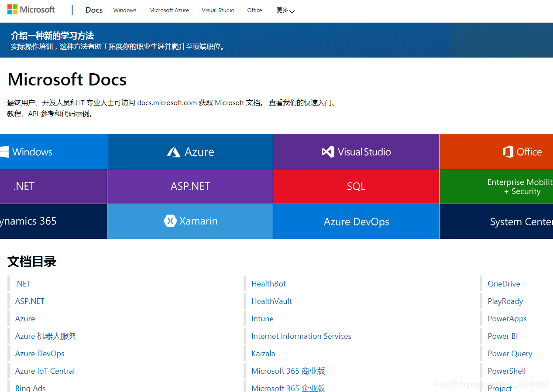
Task: Expand the 更多 dropdown menu
Action: point(285,10)
